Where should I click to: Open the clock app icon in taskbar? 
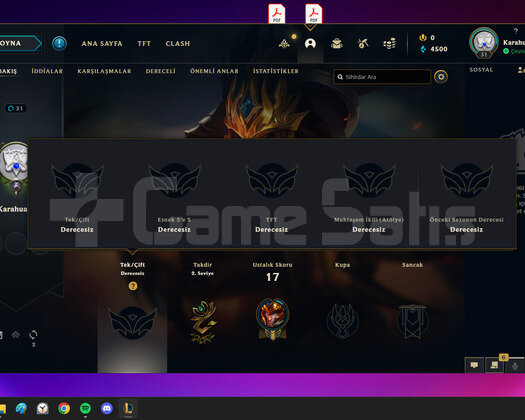pos(43,408)
